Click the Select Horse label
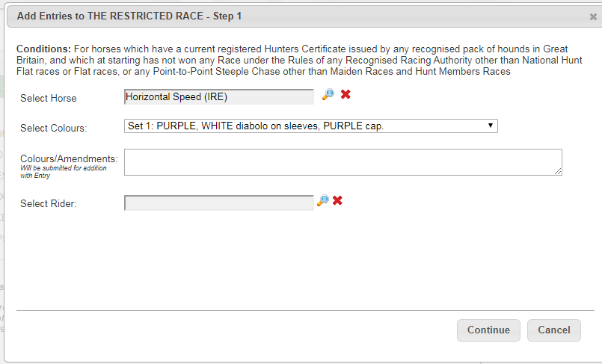 click(49, 98)
